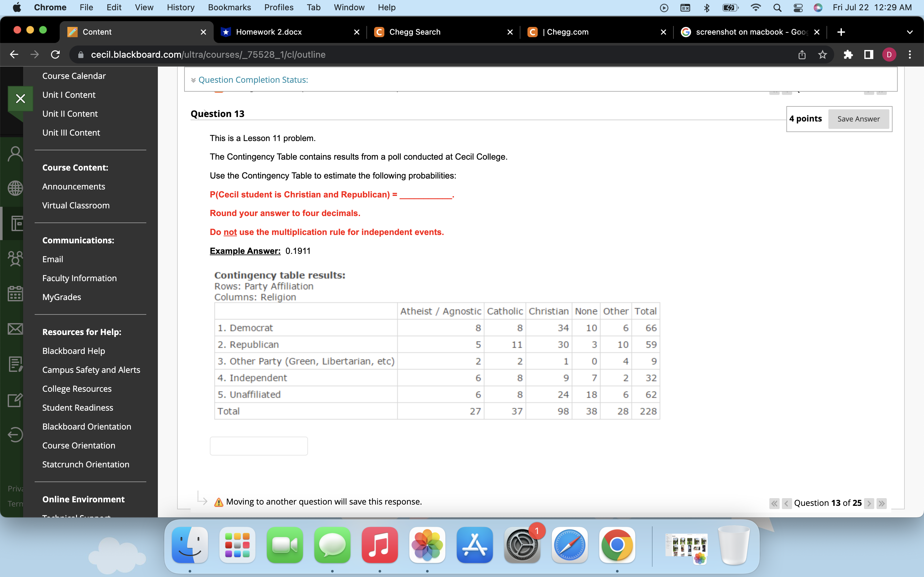
Task: Open the Statcrunch Orientation link
Action: (x=86, y=464)
